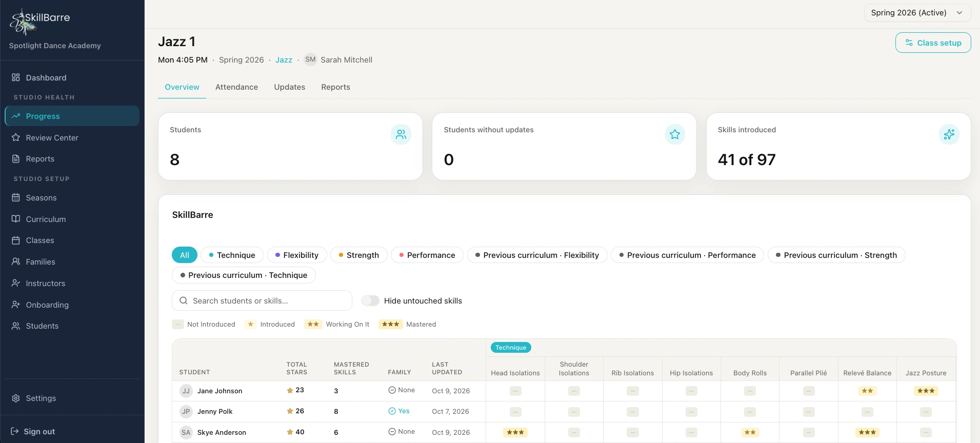Switch to the Attendance tab
Image resolution: width=980 pixels, height=443 pixels.
click(x=236, y=87)
